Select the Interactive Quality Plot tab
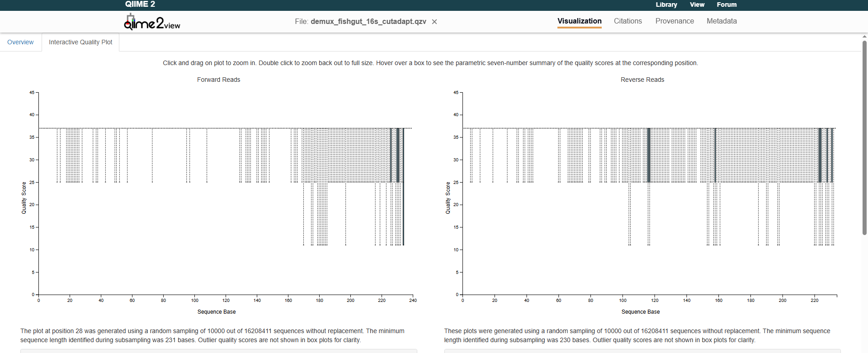 pyautogui.click(x=80, y=42)
